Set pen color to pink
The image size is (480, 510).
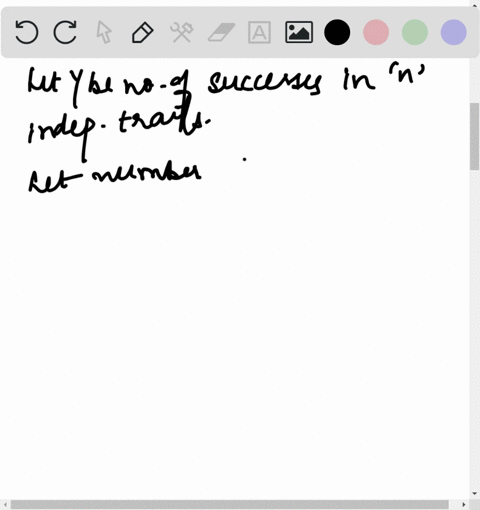tap(376, 32)
